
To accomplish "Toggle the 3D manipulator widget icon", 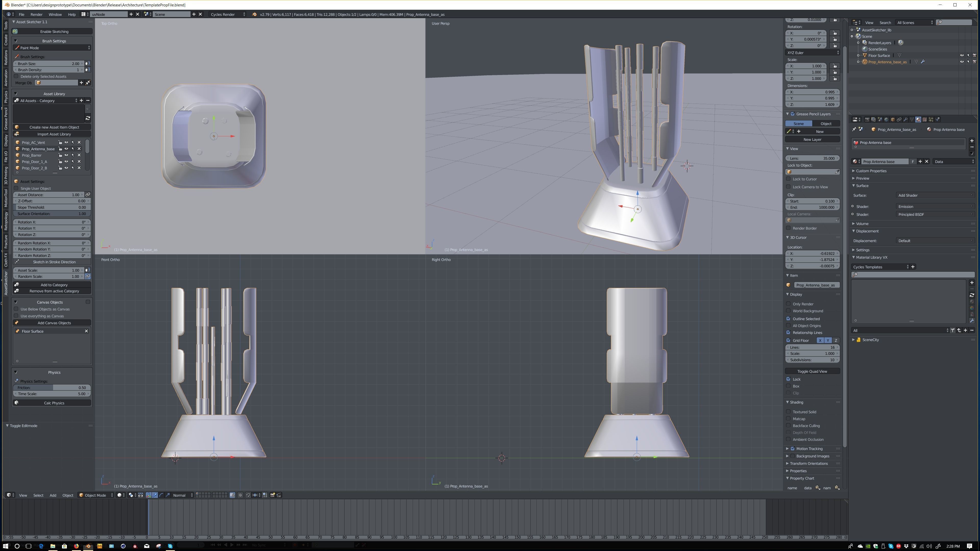I will [149, 495].
